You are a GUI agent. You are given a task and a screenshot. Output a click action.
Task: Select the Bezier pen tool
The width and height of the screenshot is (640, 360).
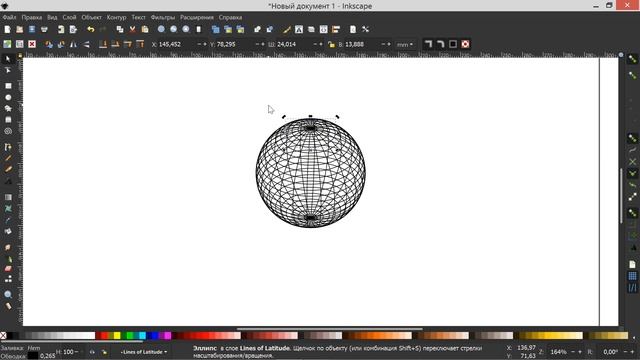point(8,147)
